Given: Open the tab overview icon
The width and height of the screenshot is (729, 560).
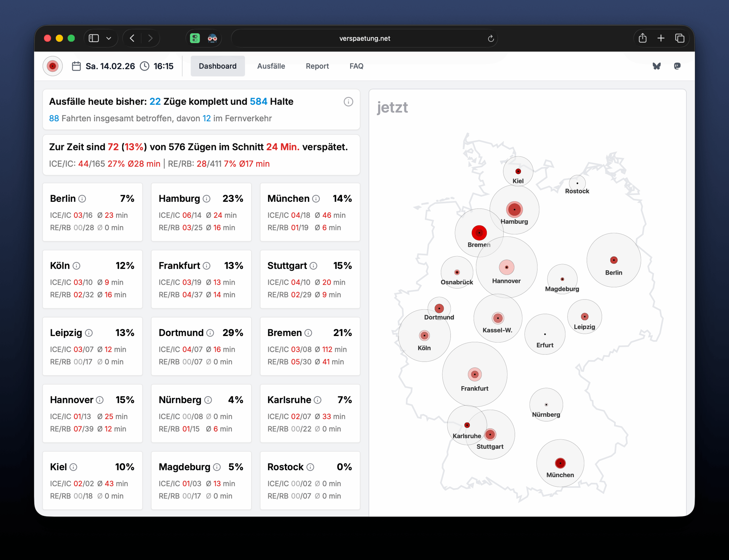Looking at the screenshot, I should 679,38.
